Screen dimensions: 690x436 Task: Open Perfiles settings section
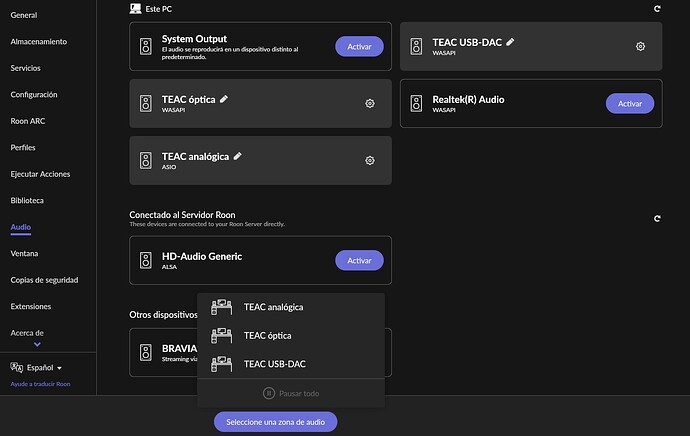[23, 147]
